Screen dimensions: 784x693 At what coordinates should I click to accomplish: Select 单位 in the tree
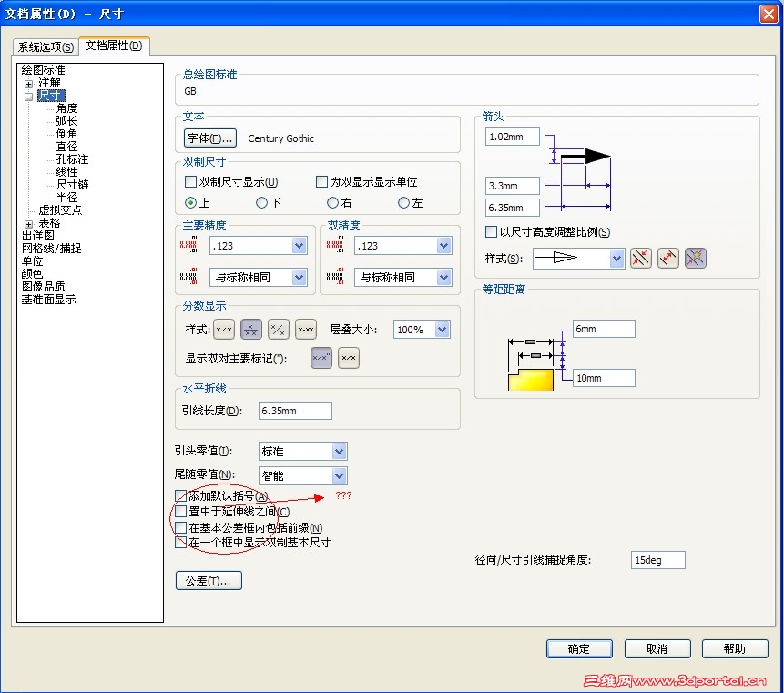click(x=32, y=261)
